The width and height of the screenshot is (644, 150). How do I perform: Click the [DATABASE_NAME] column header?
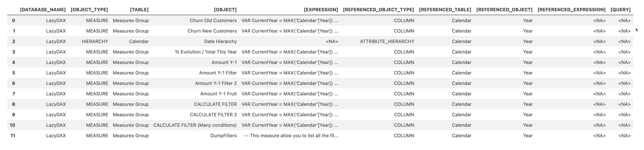43,9
